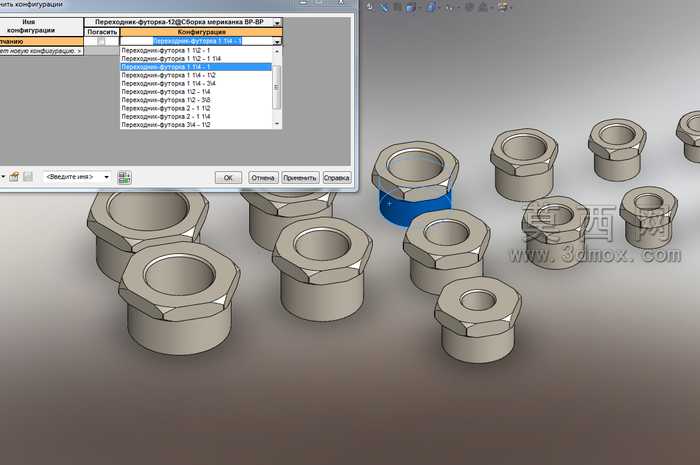
Task: Choose Переходник-футорка 1 1\4 - 1\2
Action: pyautogui.click(x=196, y=75)
